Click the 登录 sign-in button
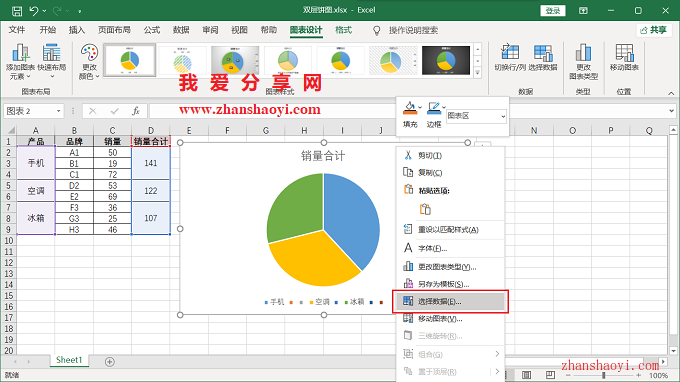Viewport: 680px width, 382px height. pos(553,11)
